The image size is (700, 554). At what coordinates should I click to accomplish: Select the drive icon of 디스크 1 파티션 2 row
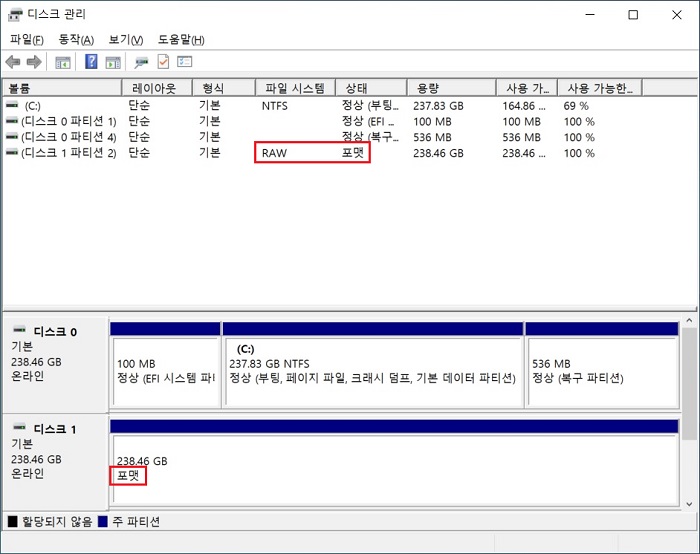[12, 153]
